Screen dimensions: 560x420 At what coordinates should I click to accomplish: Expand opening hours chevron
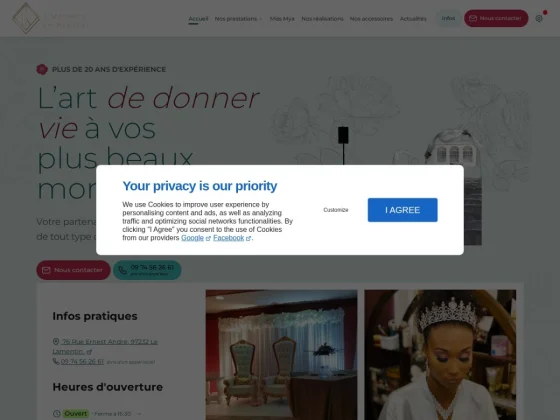click(x=139, y=414)
